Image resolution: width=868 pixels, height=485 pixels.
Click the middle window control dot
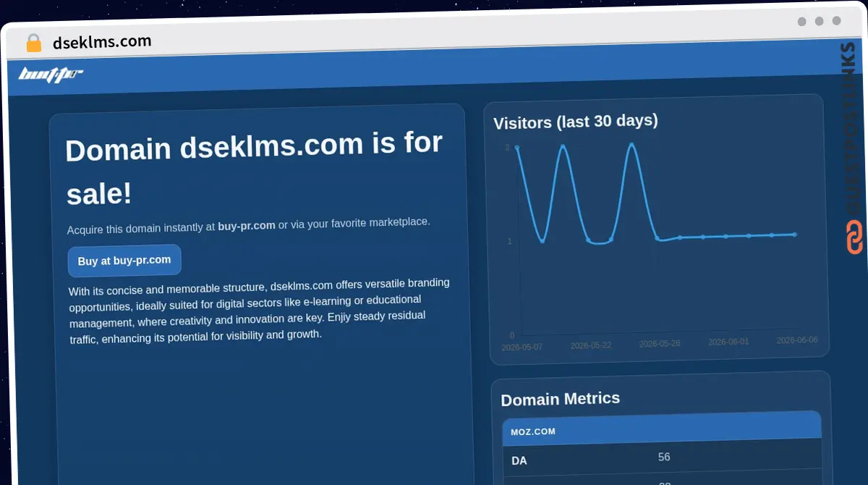(x=819, y=22)
